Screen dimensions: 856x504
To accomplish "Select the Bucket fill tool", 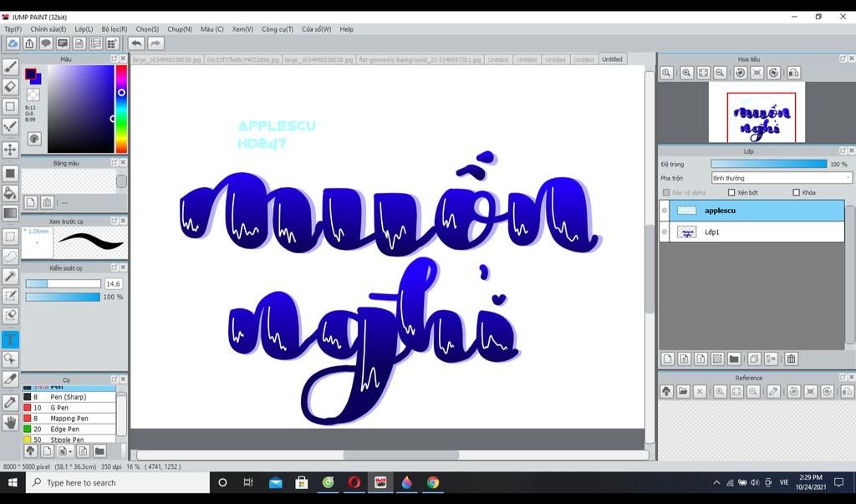I will click(x=10, y=193).
